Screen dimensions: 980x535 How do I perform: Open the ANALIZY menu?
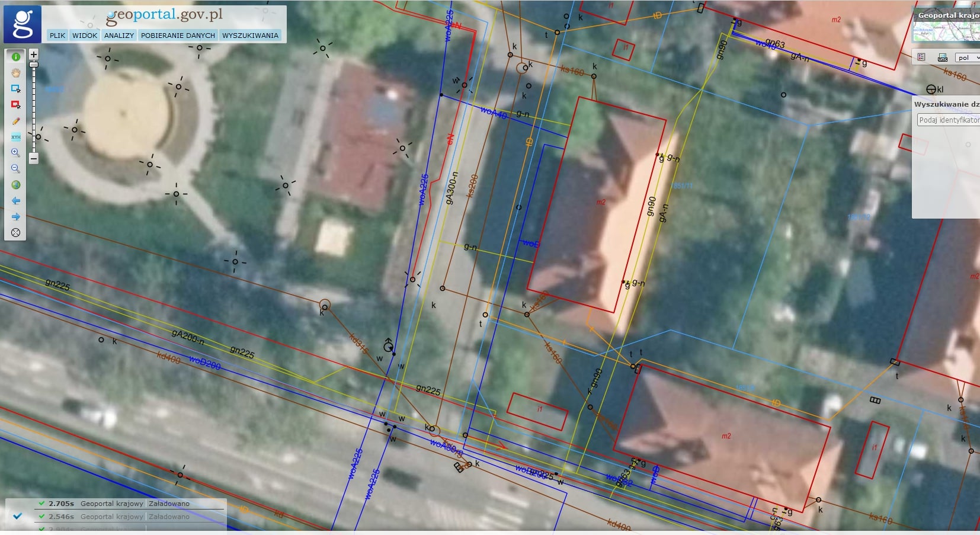click(119, 36)
